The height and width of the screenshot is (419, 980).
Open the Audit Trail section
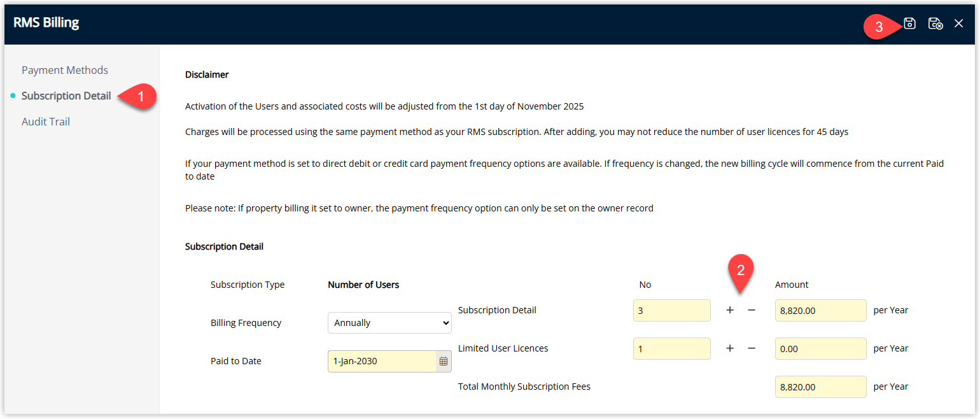[46, 122]
